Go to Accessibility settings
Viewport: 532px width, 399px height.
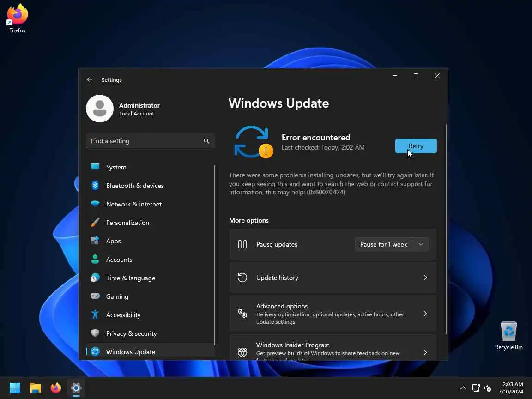pyautogui.click(x=150, y=315)
